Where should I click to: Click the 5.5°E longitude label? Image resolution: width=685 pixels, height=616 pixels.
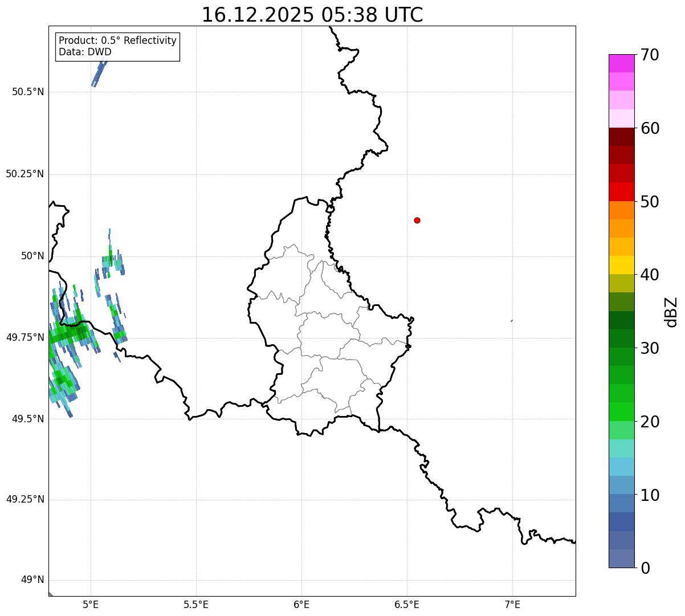pyautogui.click(x=196, y=604)
